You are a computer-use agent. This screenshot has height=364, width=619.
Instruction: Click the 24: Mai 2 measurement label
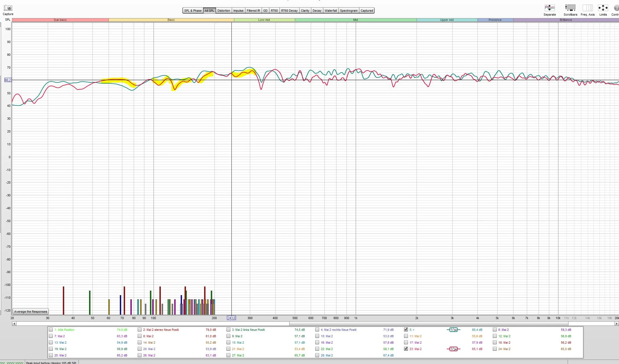coord(504,349)
